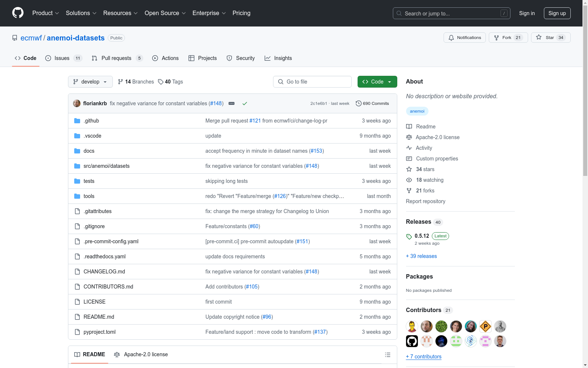Expand the Enterprise menu

click(209, 13)
